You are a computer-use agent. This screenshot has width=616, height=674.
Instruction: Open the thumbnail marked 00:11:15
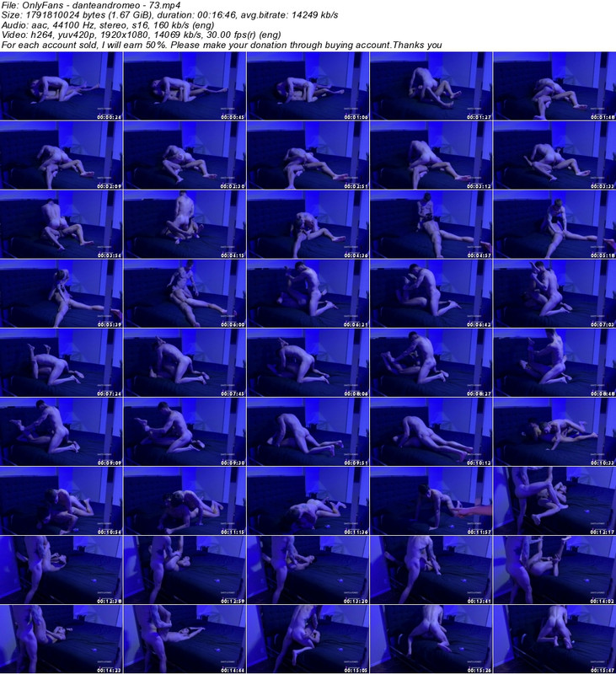(185, 500)
